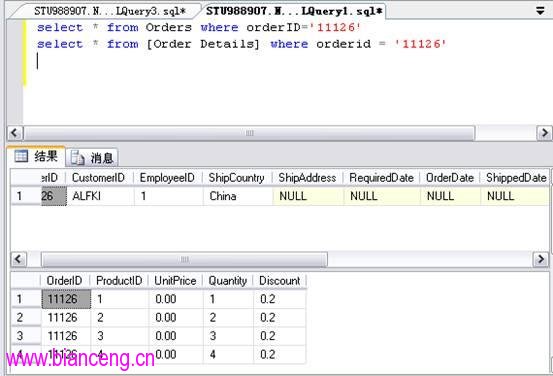The height and width of the screenshot is (376, 553).
Task: Select the NULL cell under OrderDate
Action: click(450, 196)
